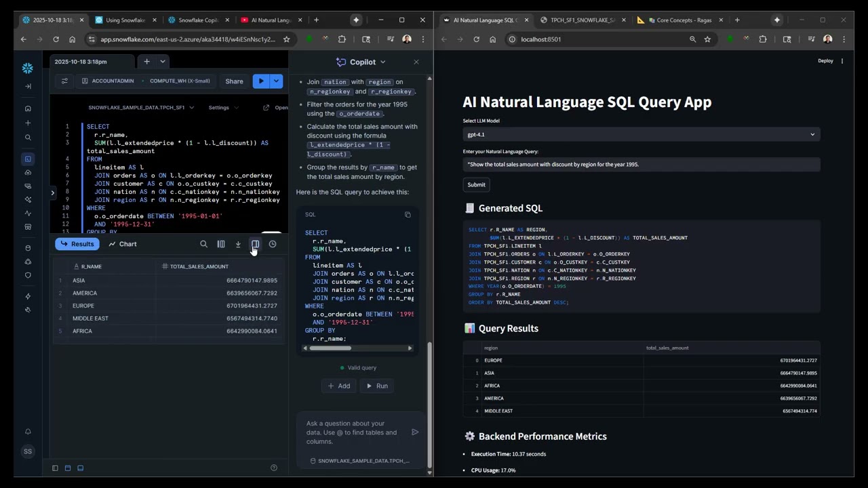Open the run options dropdown arrow
This screenshot has height=488, width=868.
point(276,81)
